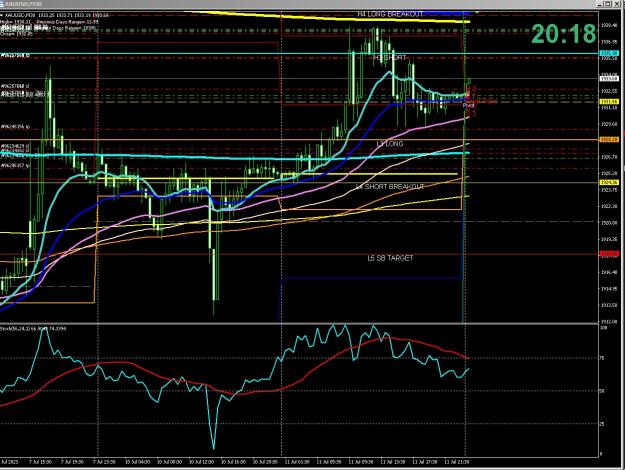The height and width of the screenshot is (470, 625).
Task: Maximize the XAUUSD chart window
Action: pos(608,4)
